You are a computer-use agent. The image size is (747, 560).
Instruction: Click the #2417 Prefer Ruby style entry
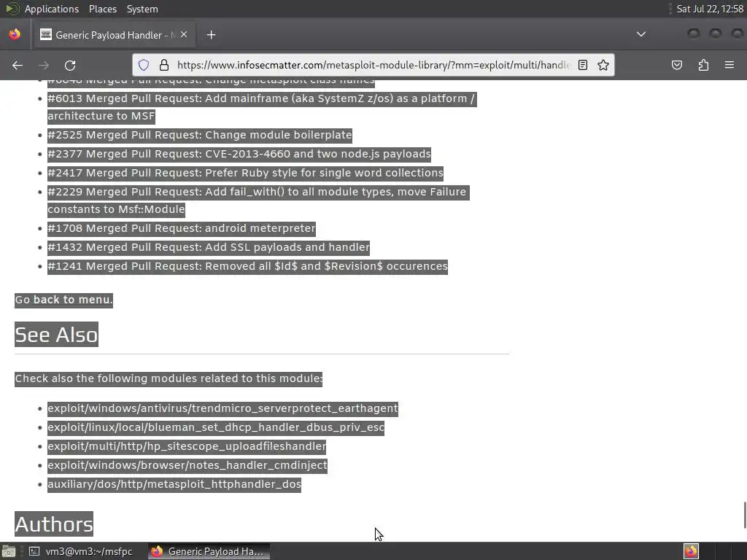(245, 173)
